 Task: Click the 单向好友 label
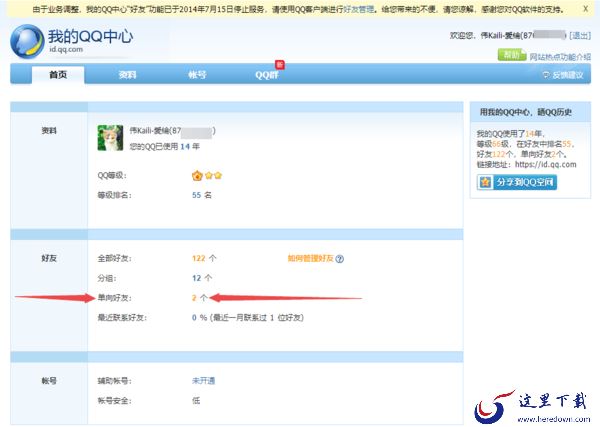coord(114,298)
